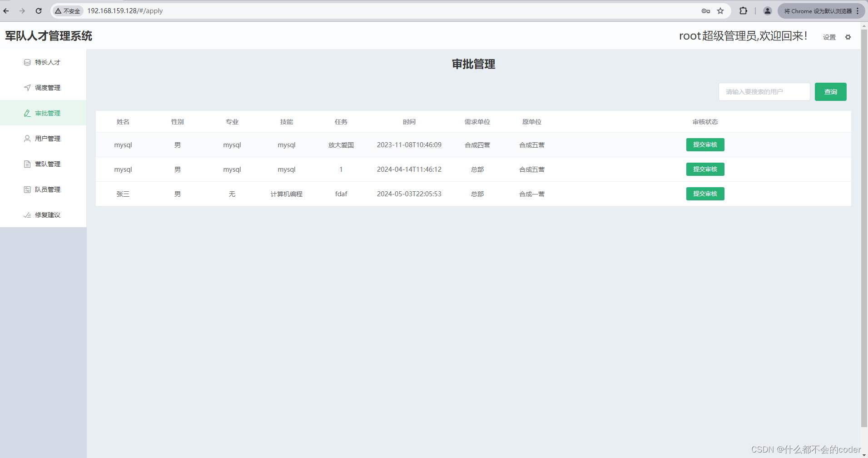868x458 pixels.
Task: Click the page vertical scrollbar
Action: click(864, 227)
